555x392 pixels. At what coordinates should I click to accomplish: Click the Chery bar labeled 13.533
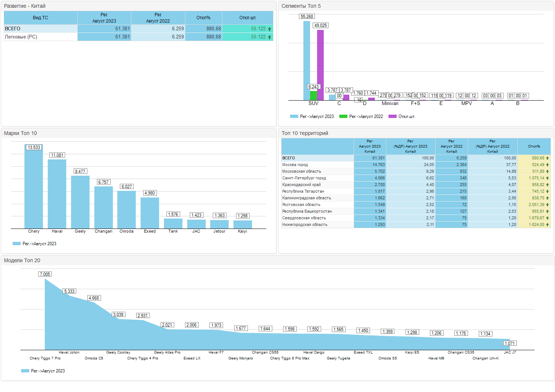coord(34,186)
